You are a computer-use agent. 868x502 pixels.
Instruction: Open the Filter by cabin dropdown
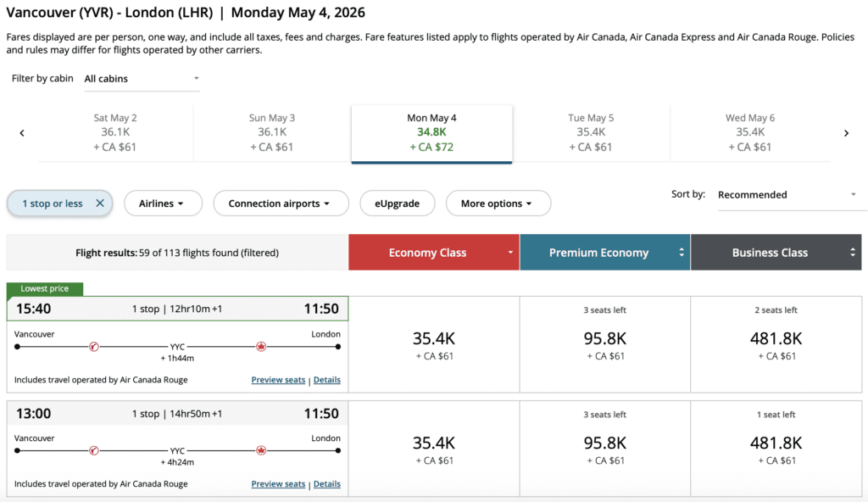point(142,79)
